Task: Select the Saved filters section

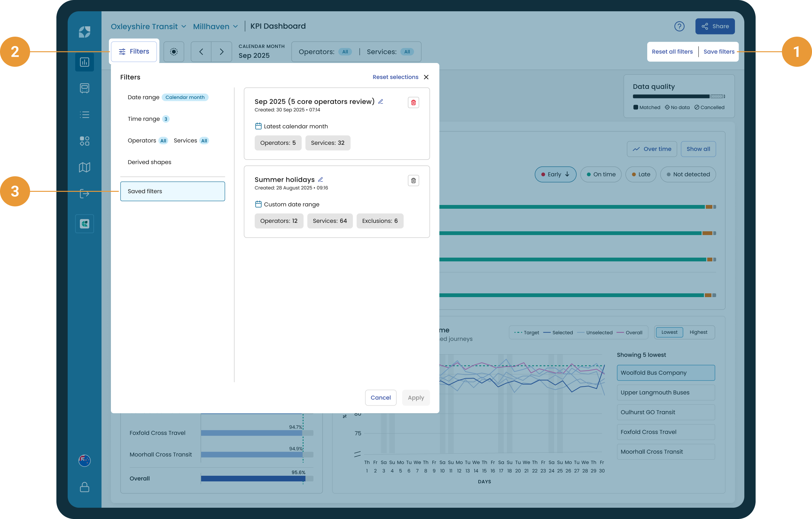Action: (x=172, y=191)
